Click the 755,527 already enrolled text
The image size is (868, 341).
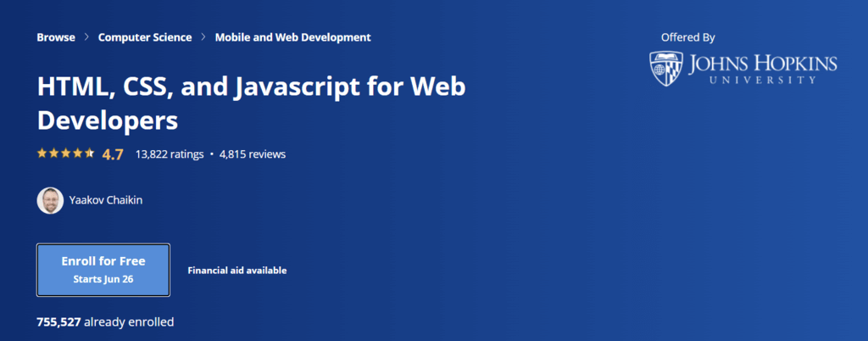105,321
